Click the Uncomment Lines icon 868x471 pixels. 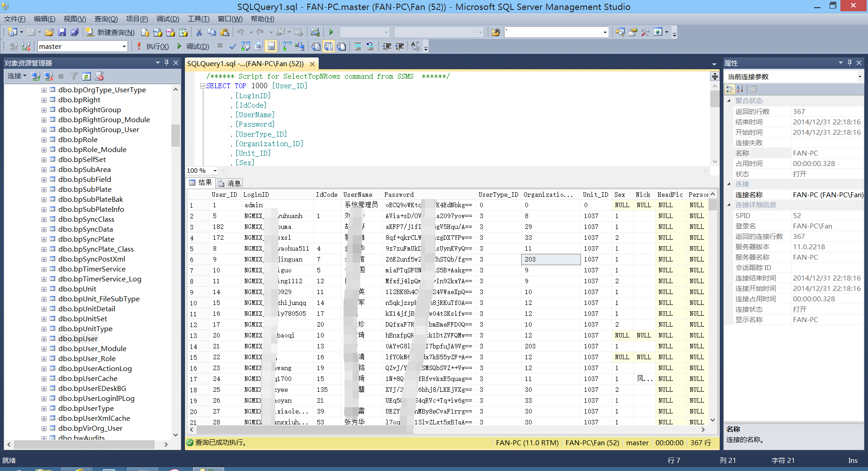(x=370, y=46)
